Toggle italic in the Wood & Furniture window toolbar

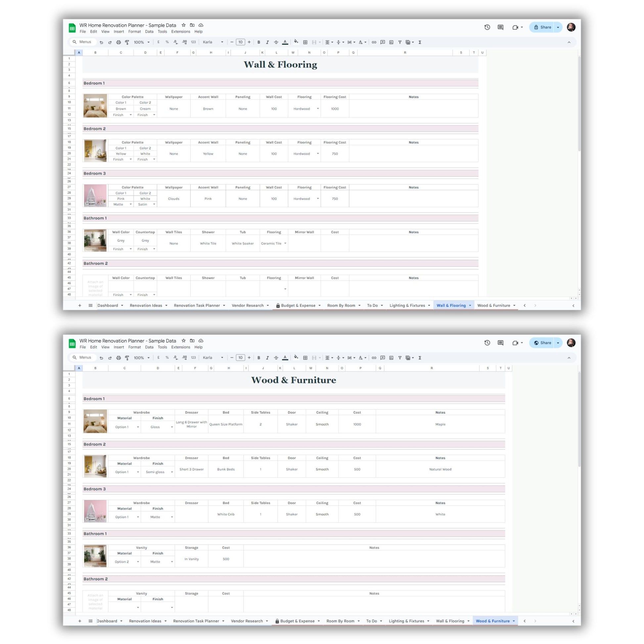267,358
